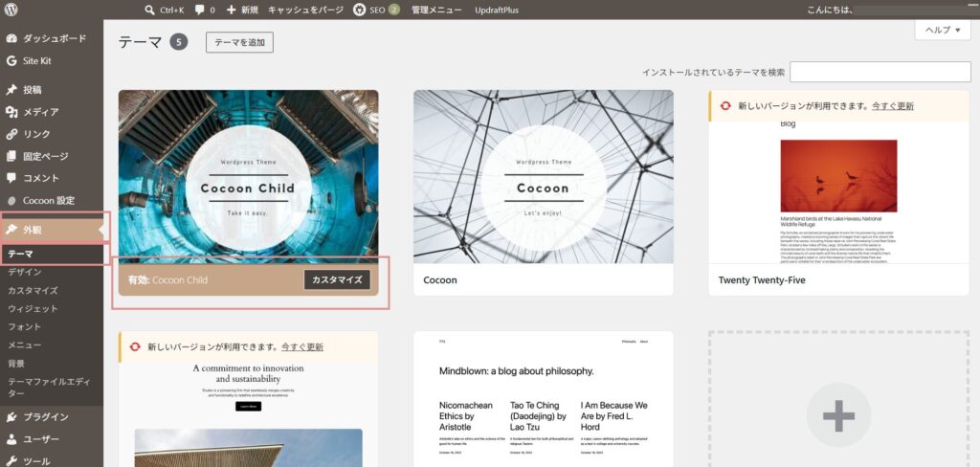This screenshot has width=980, height=467.
Task: Click the Twenty Twenty-Five name label
Action: point(761,280)
